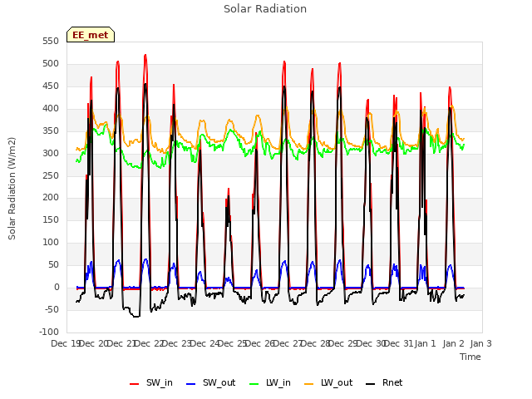Image resolution: width=532 pixels, height=399 pixels.
Task: Toggle the Rnet legend entry
Action: (x=384, y=382)
